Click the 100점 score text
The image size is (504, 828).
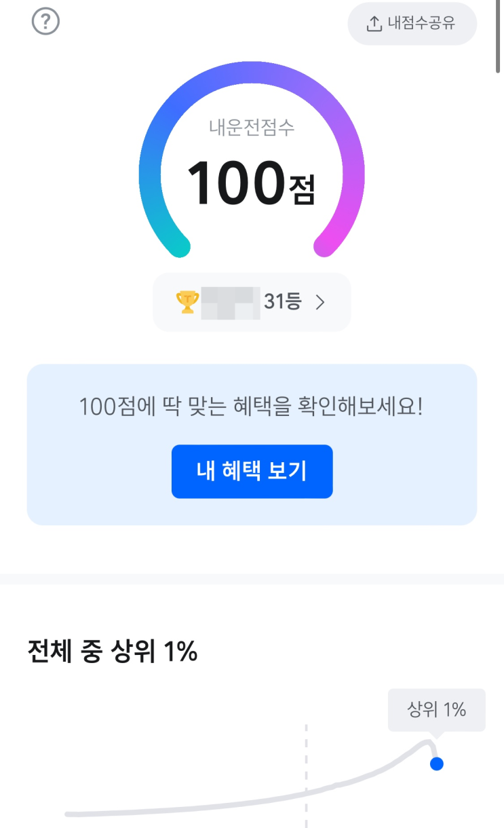(252, 184)
